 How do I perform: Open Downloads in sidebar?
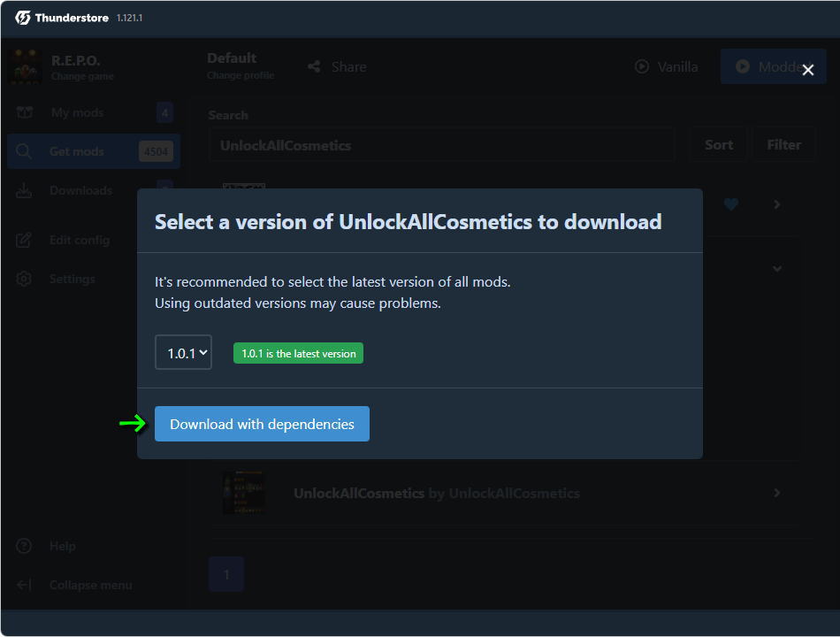(x=94, y=190)
